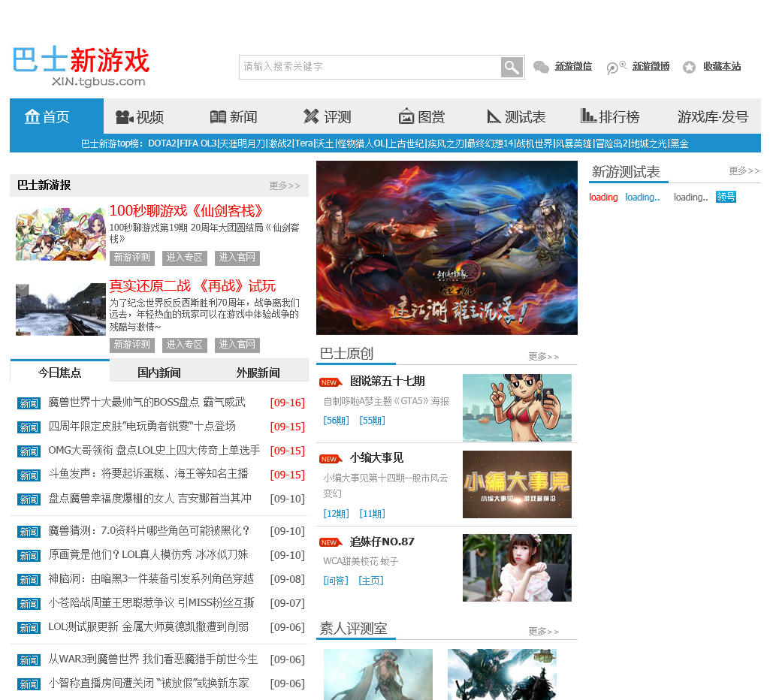
Task: Open DOTA2 in the top games bar
Action: click(x=162, y=143)
